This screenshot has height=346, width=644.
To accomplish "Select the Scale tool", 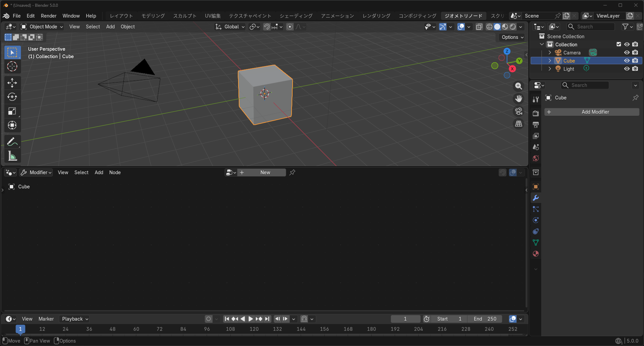I will (12, 111).
